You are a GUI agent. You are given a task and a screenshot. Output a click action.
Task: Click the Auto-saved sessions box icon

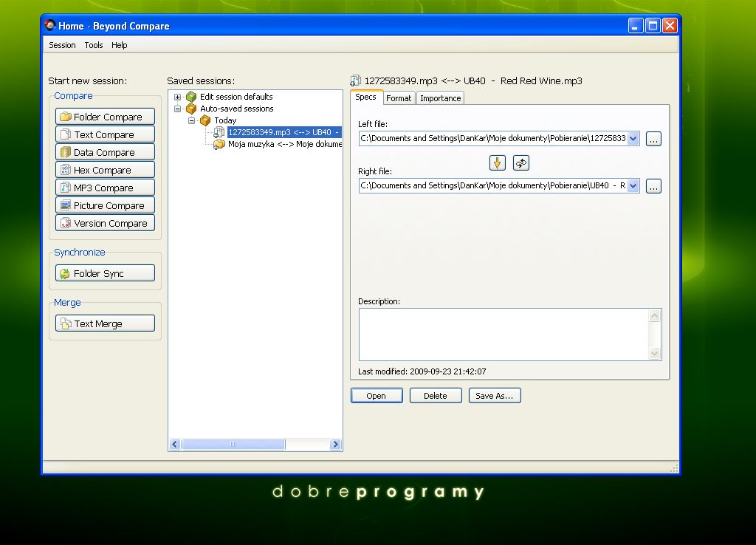(191, 109)
